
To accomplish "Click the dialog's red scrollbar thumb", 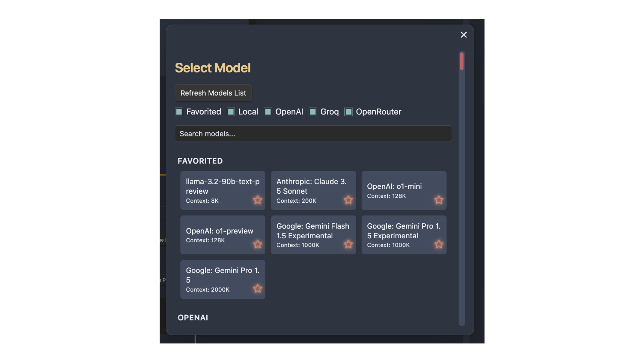I will coord(462,61).
